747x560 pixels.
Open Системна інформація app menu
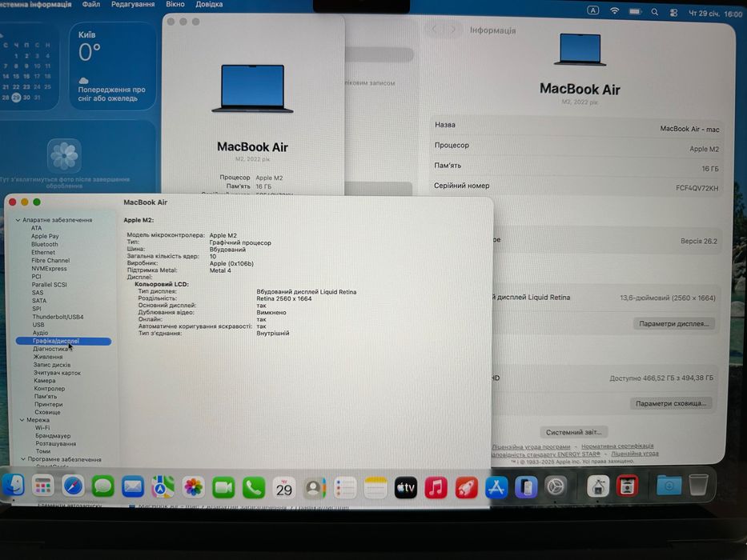36,4
